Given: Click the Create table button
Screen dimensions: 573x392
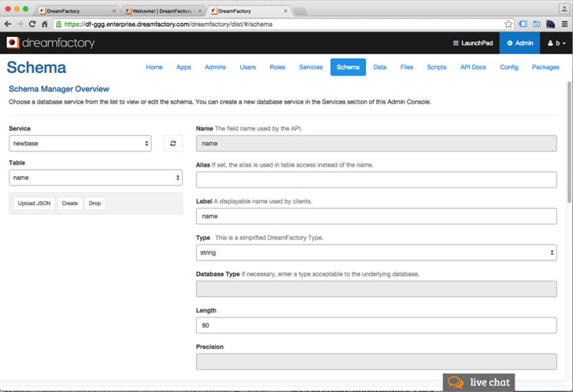Looking at the screenshot, I should tap(70, 204).
